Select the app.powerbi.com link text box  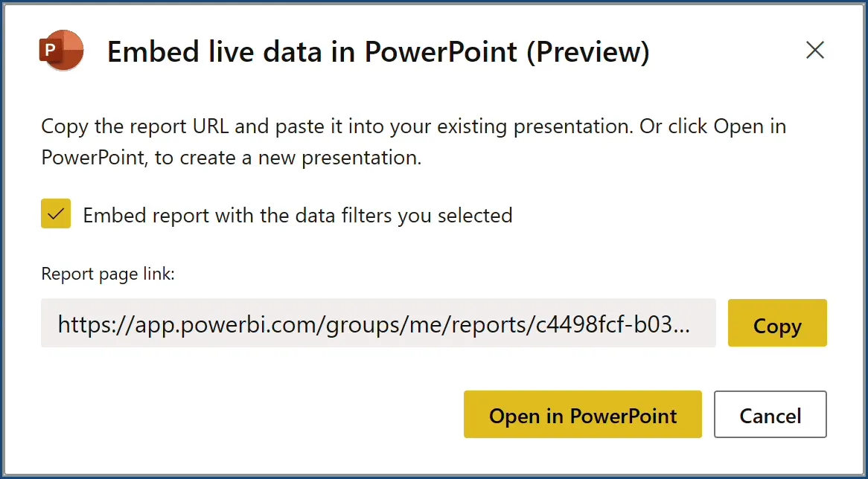point(377,324)
